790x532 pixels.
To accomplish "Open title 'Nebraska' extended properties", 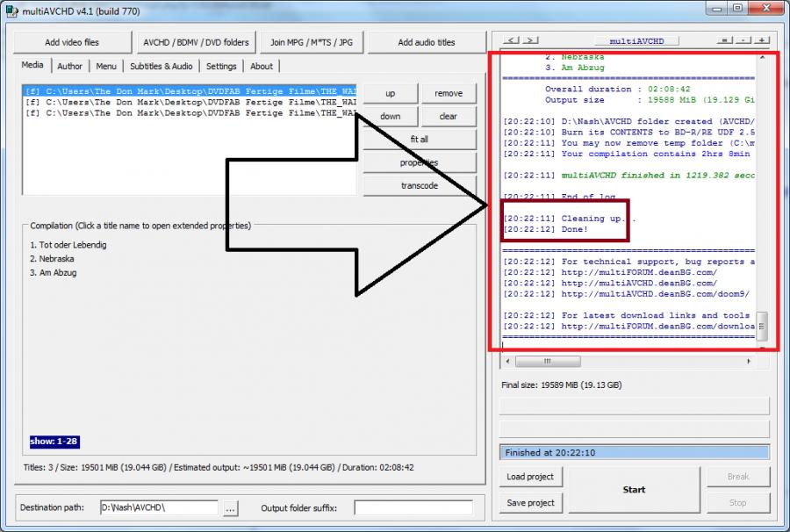I will [x=52, y=259].
